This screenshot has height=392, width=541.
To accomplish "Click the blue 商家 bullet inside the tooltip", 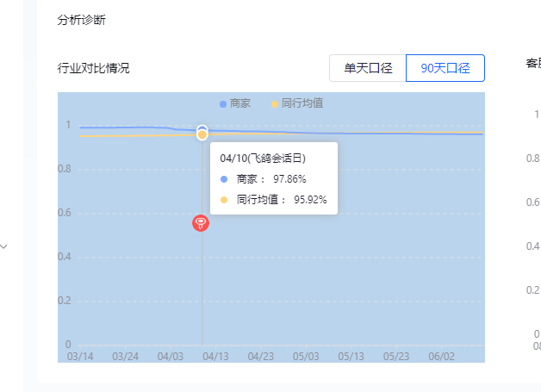I will tap(224, 179).
